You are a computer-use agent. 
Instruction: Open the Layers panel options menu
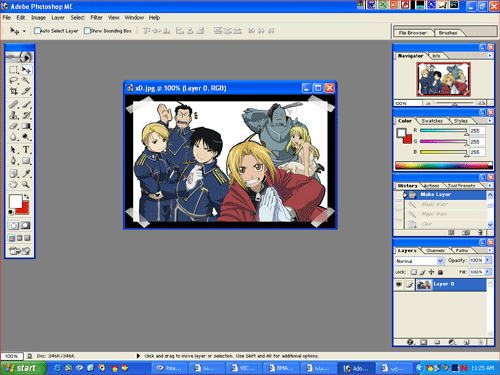click(490, 250)
